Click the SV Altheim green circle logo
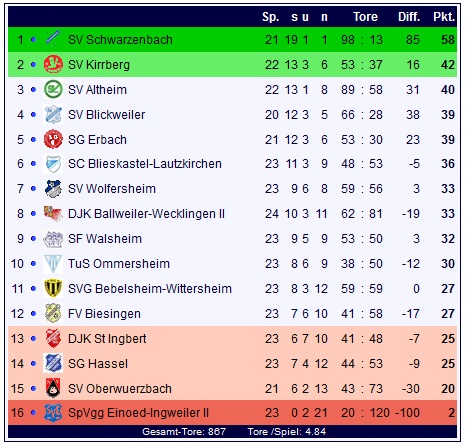The height and width of the screenshot is (443, 466). pos(53,89)
